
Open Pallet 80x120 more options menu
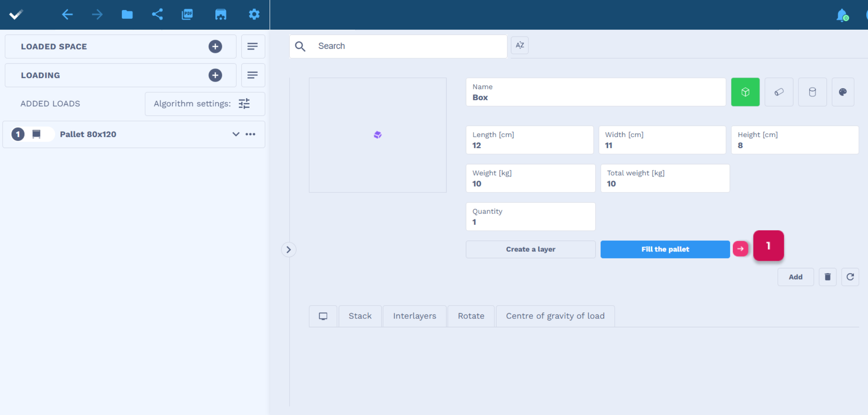(250, 134)
